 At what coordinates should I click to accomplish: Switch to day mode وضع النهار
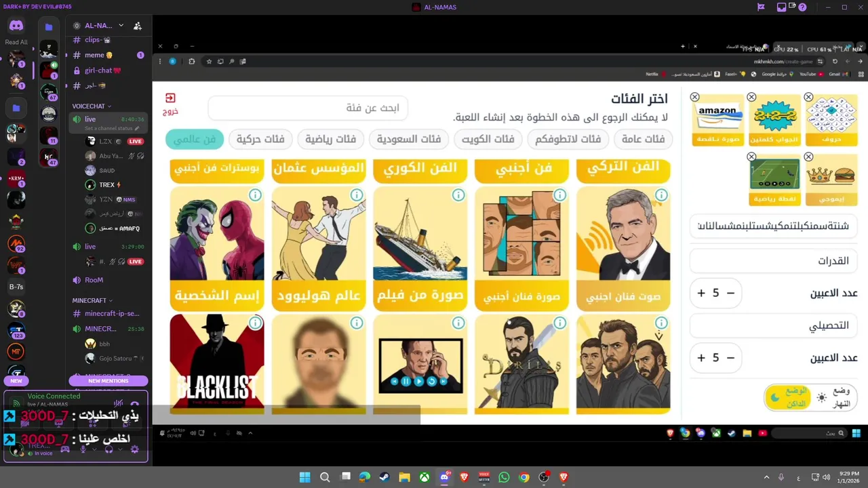(833, 397)
